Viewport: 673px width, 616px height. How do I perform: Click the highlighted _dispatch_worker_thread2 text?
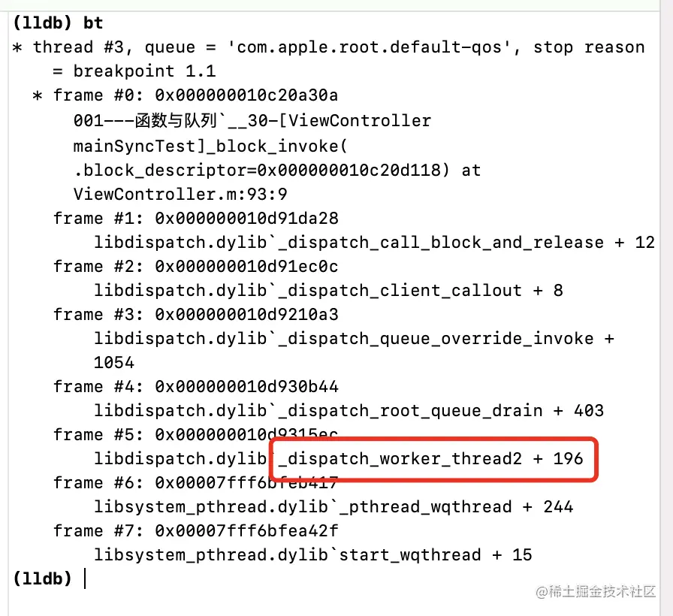point(430,458)
